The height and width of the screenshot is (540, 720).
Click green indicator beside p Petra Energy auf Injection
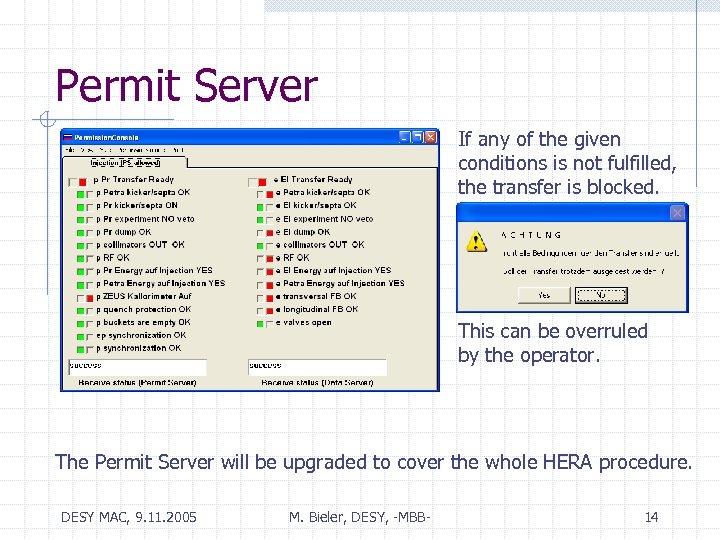point(80,285)
